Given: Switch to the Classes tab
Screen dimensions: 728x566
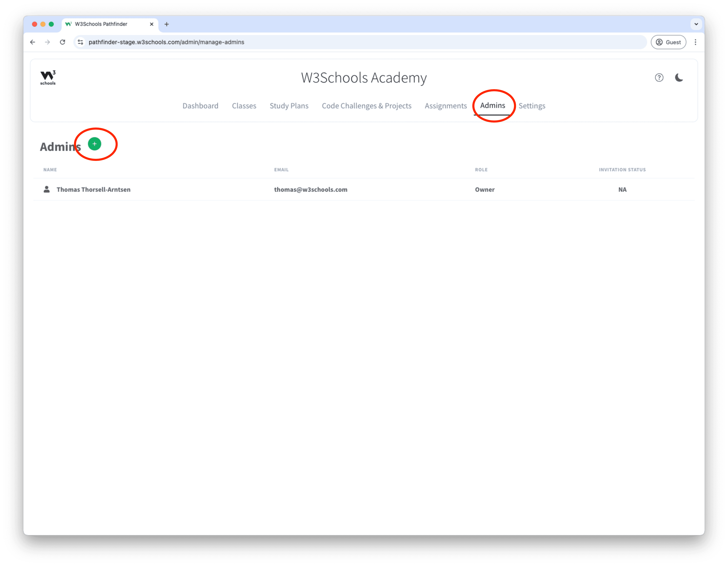Looking at the screenshot, I should [244, 106].
